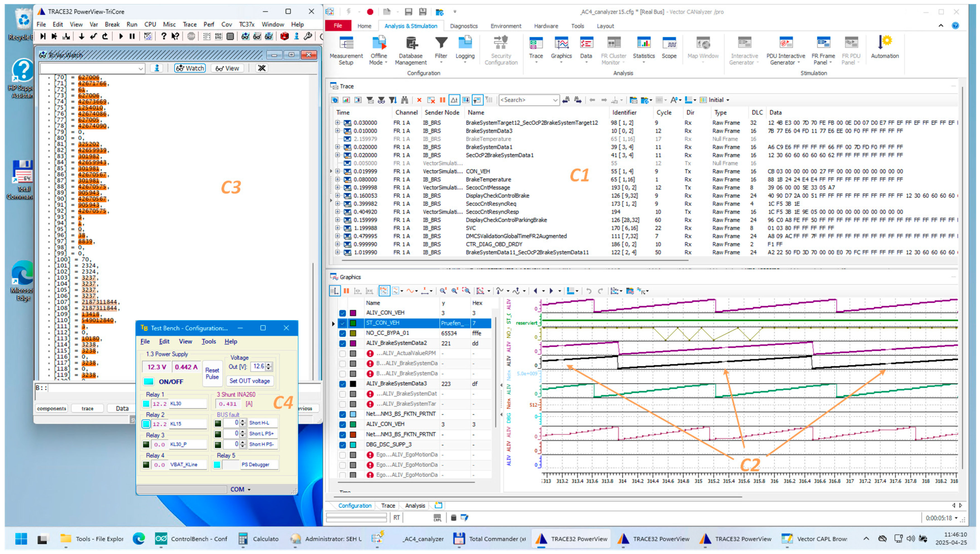
Task: Enable the ALIV_ActualValueRPM signal checkbox
Action: coord(343,354)
